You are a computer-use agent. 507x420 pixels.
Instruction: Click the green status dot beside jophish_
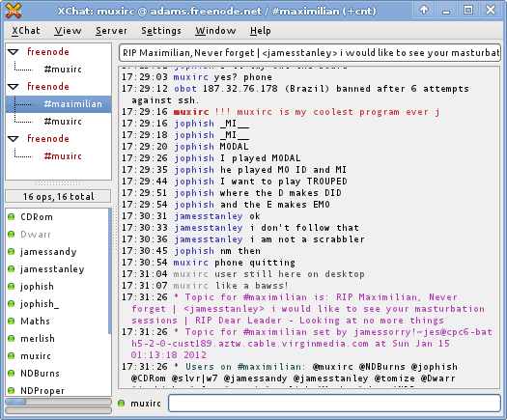[12, 304]
